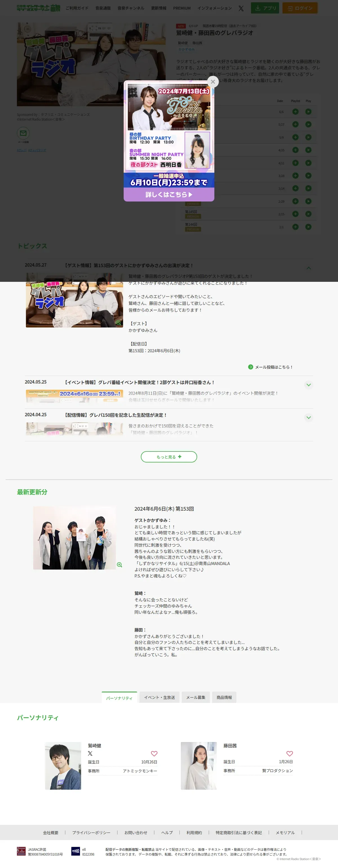This screenshot has width=338, height=868.
Task: Click 鷲崎健's profile photo
Action: click(x=63, y=766)
